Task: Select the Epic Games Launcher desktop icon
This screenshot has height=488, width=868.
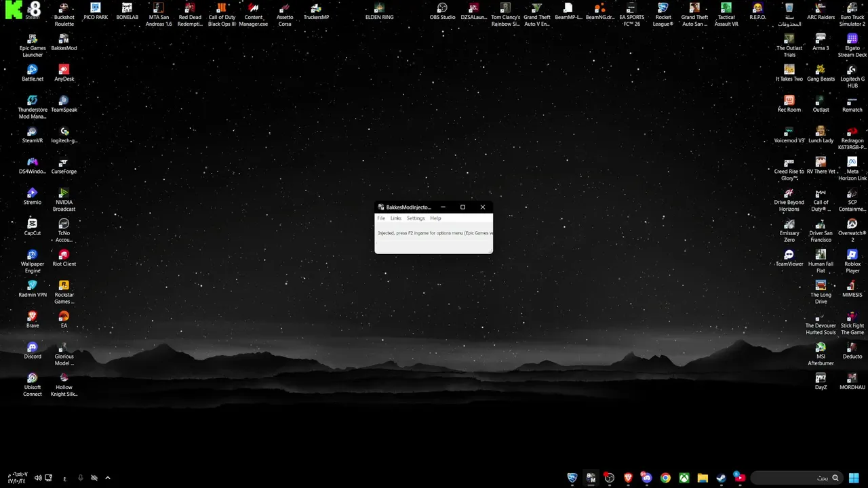Action: point(33,45)
